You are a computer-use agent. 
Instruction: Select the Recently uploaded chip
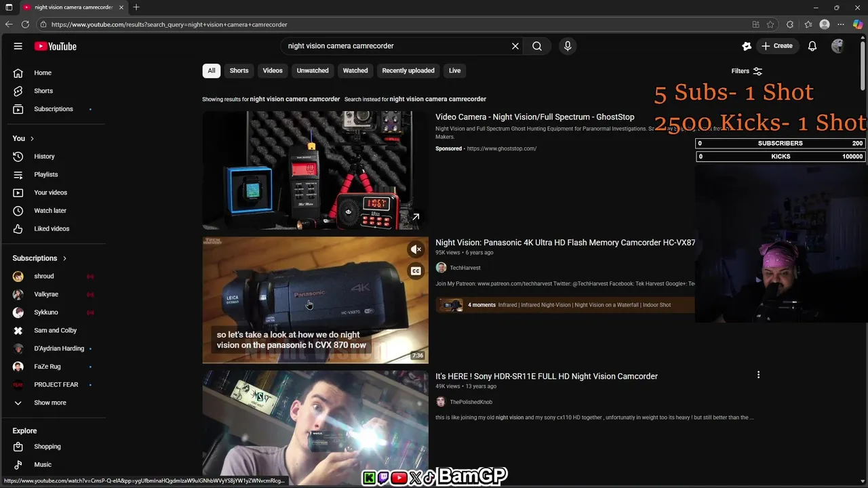pos(408,70)
